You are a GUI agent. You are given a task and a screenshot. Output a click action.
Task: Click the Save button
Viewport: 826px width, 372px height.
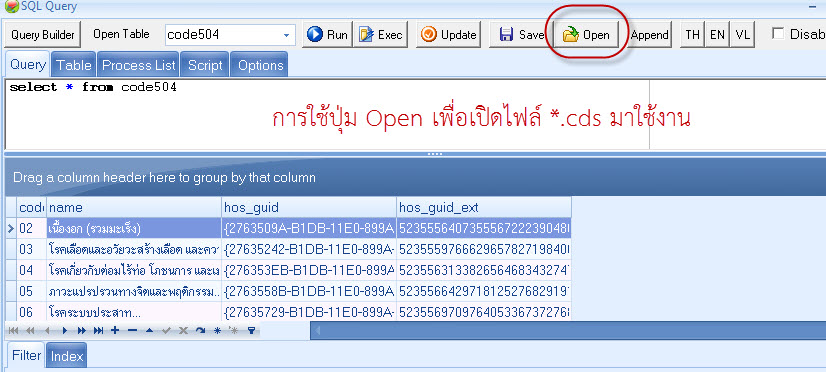[x=521, y=35]
